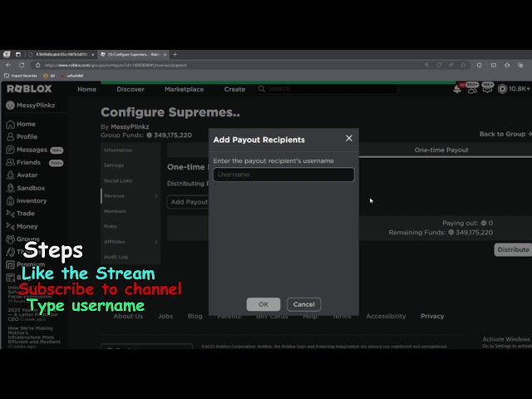Confirm with the OK button
Image resolution: width=532 pixels, height=399 pixels.
264,304
